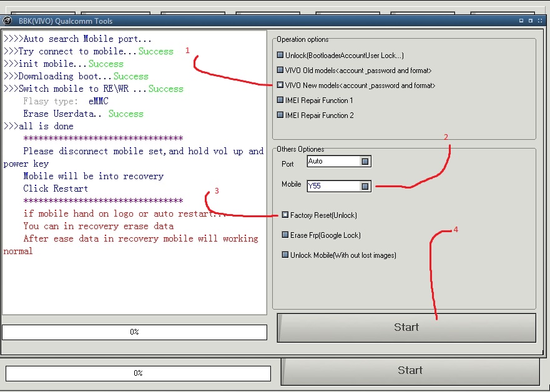Click the 'all is done' log line

coord(39,126)
